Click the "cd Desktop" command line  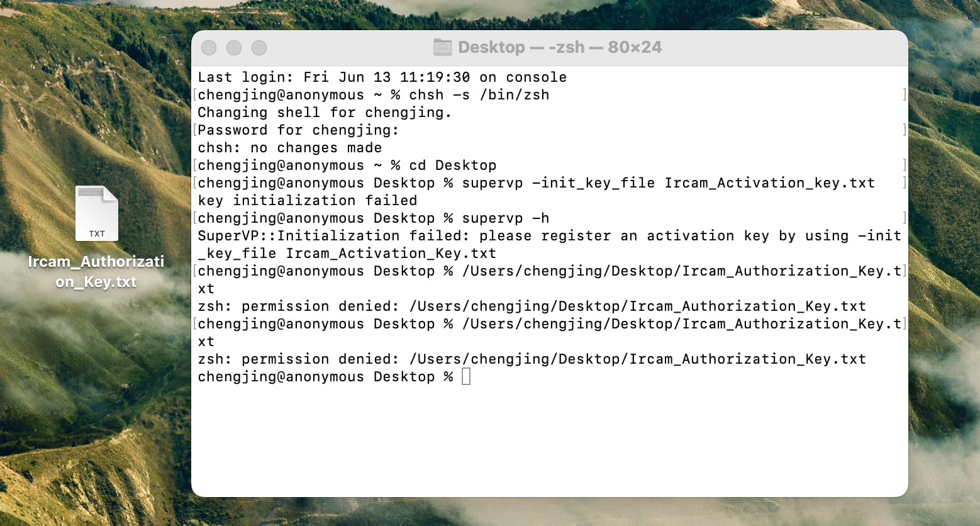(347, 165)
